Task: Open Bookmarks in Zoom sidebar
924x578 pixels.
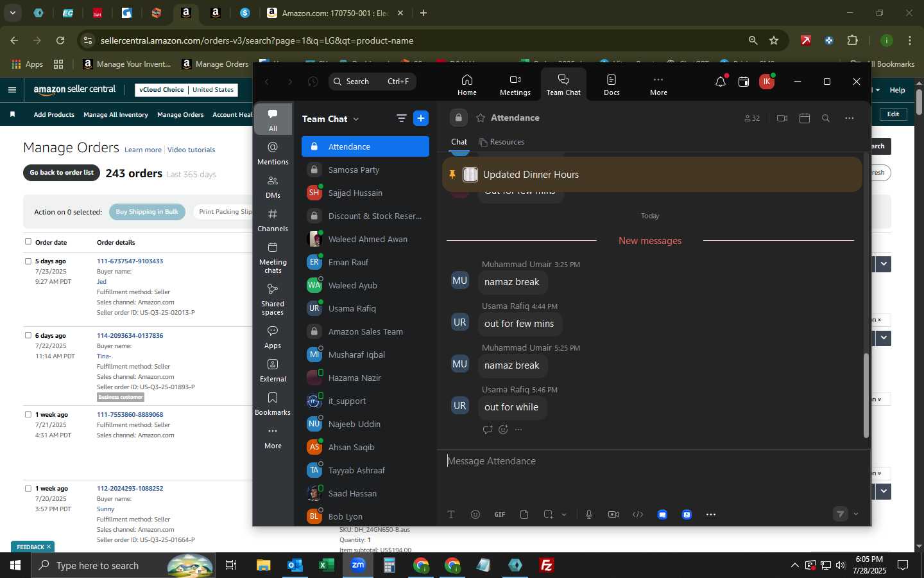Action: pyautogui.click(x=273, y=403)
